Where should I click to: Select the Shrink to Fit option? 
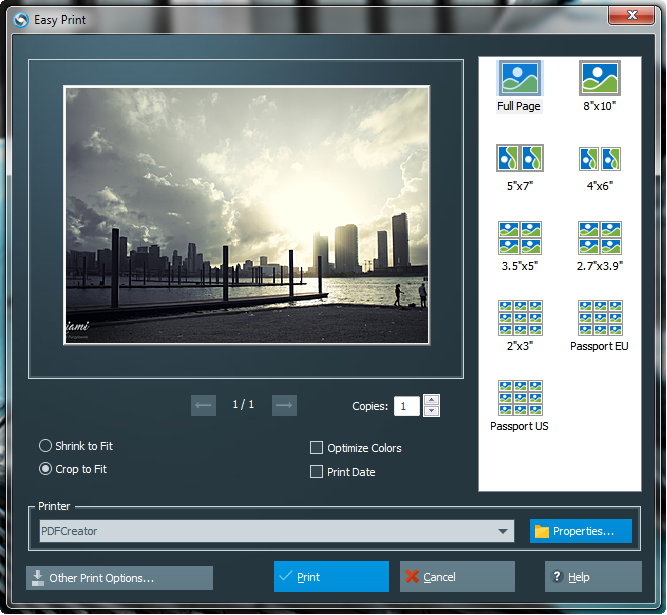[46, 446]
